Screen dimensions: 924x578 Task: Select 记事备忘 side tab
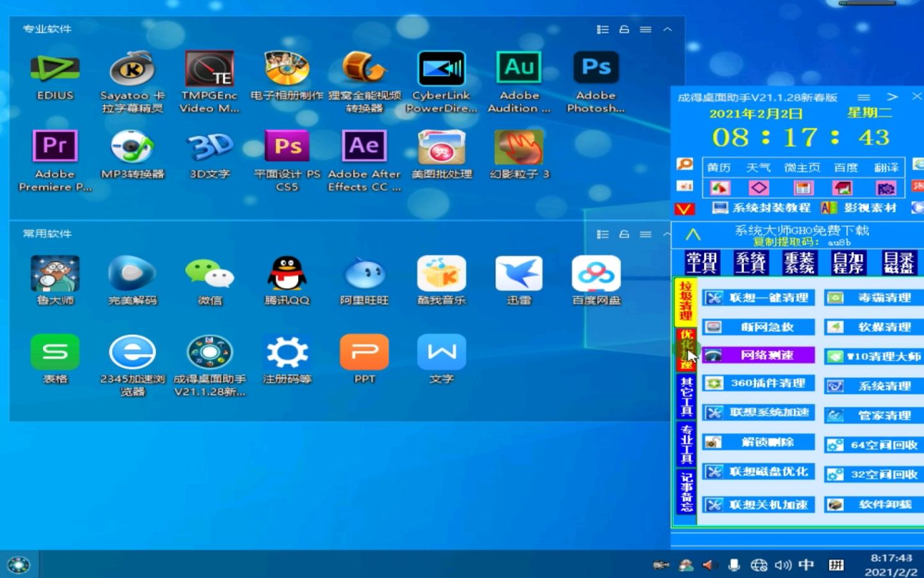click(x=686, y=492)
